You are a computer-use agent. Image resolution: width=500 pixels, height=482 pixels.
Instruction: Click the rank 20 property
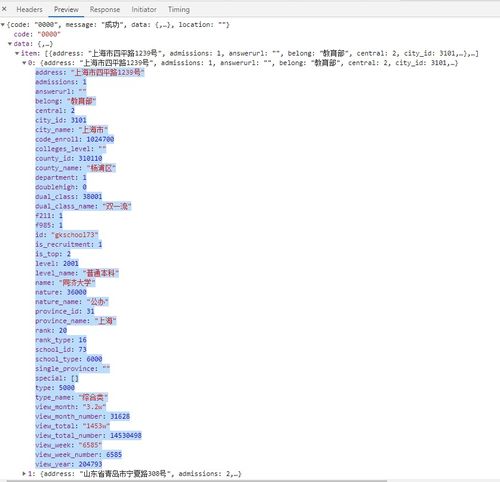tap(51, 330)
